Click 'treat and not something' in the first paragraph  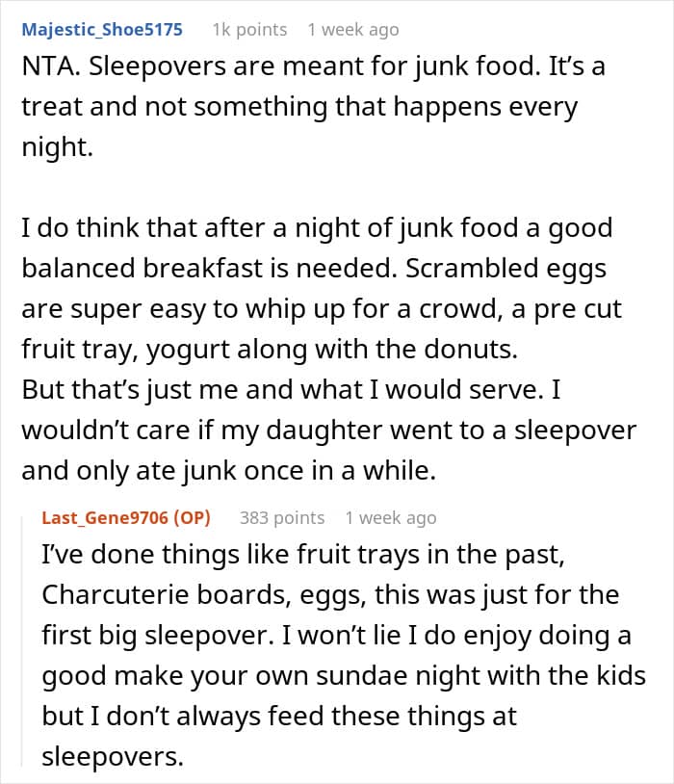pos(174,107)
